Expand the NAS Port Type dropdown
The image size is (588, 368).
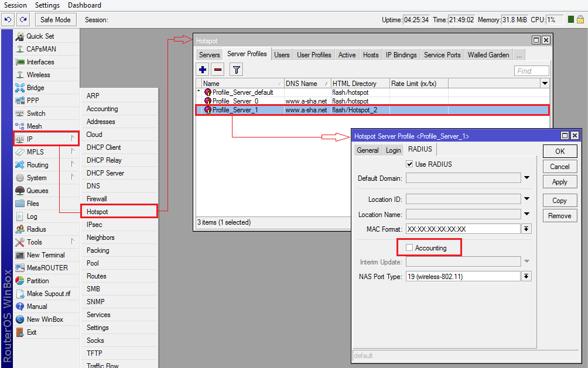click(x=526, y=276)
